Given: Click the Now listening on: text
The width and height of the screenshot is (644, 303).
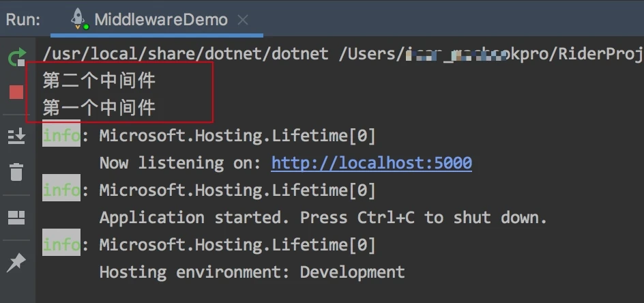Looking at the screenshot, I should click(180, 163).
